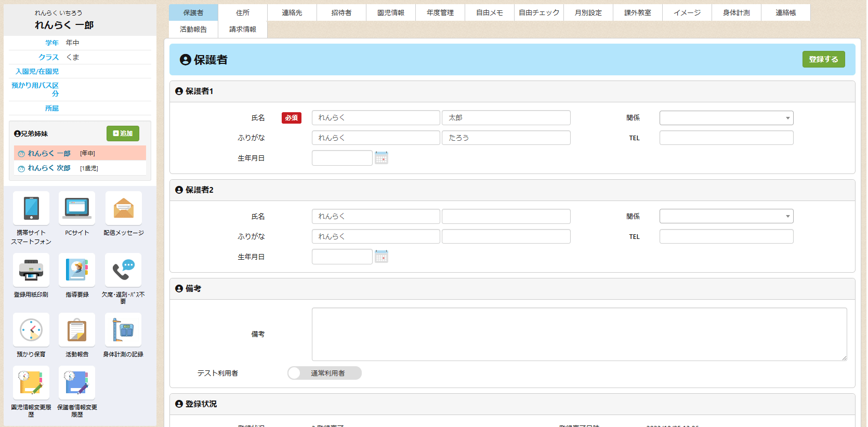Click face icon beside れんらく 次郎 sibling
Screen dimensions: 868x427
pos(21,168)
